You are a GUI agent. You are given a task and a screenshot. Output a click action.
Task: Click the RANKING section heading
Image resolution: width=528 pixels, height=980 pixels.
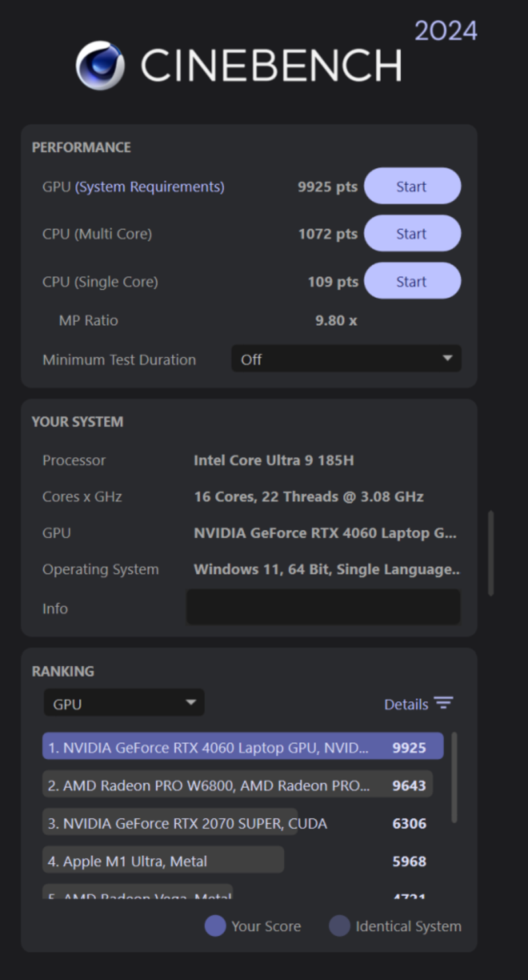63,671
